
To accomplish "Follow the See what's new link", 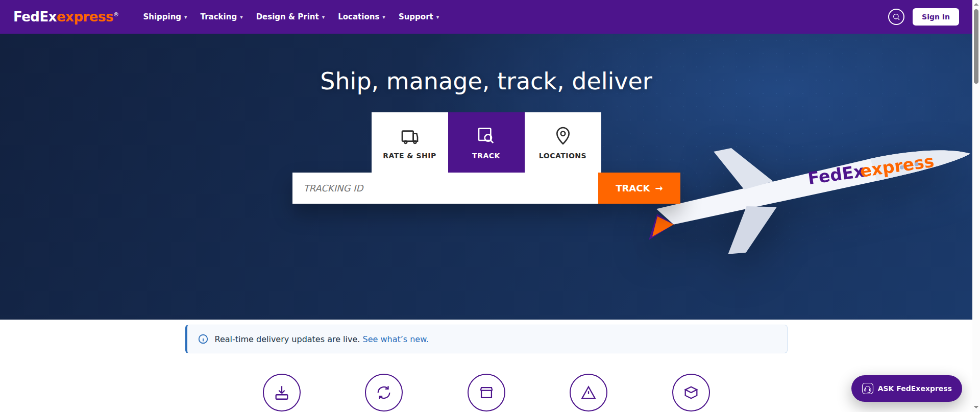I will coord(396,339).
